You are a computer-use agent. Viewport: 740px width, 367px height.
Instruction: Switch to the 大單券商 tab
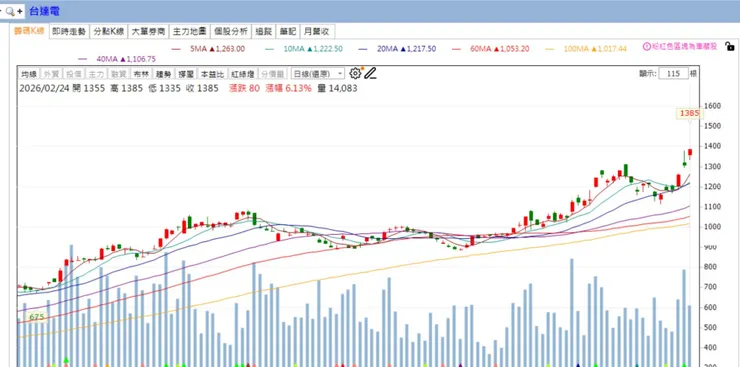148,32
